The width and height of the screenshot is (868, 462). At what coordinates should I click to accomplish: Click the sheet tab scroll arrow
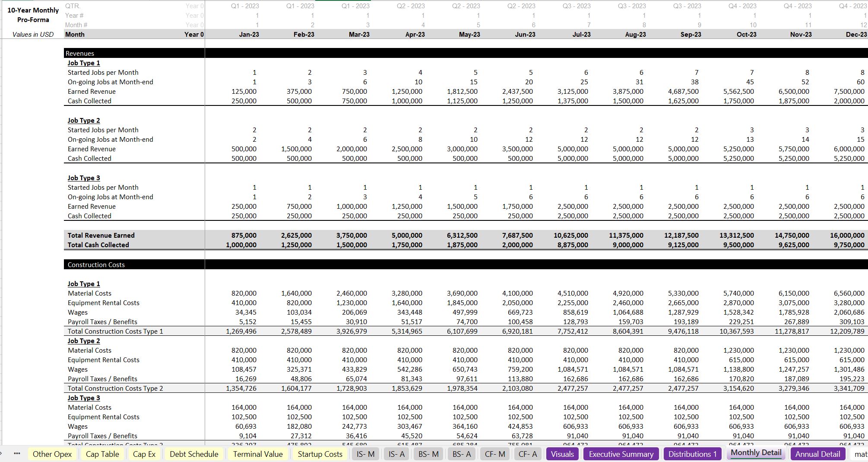click(1, 454)
